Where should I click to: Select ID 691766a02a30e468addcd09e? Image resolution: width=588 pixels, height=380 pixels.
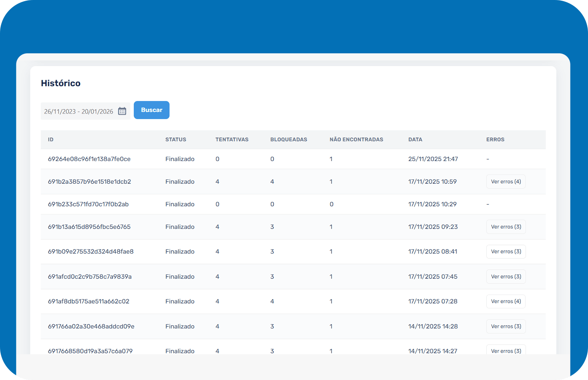tap(91, 326)
